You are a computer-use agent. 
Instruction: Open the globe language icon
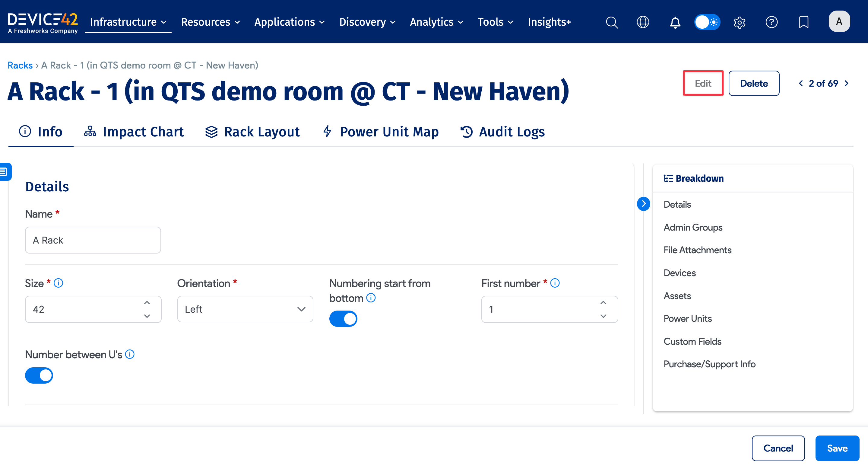coord(643,22)
